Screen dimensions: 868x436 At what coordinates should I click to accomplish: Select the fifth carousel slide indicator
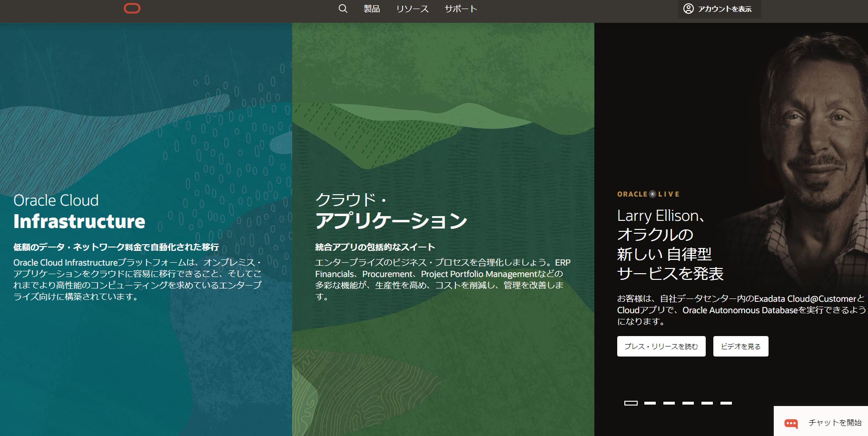pyautogui.click(x=707, y=403)
